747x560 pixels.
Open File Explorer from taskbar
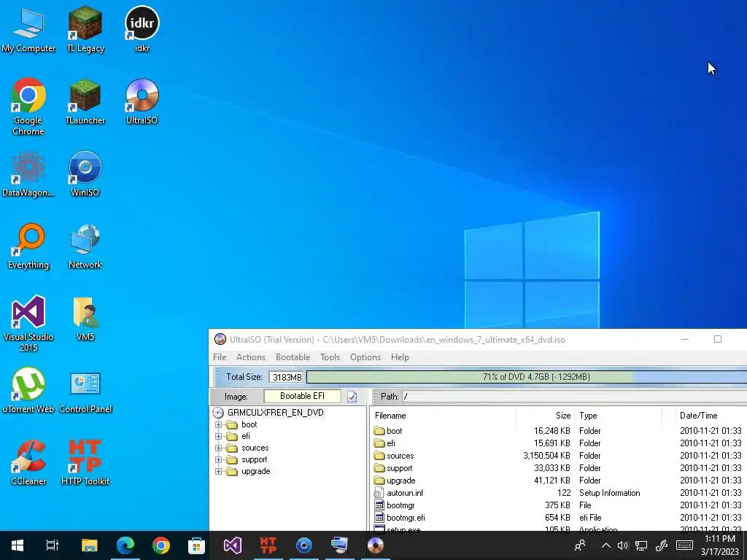89,545
